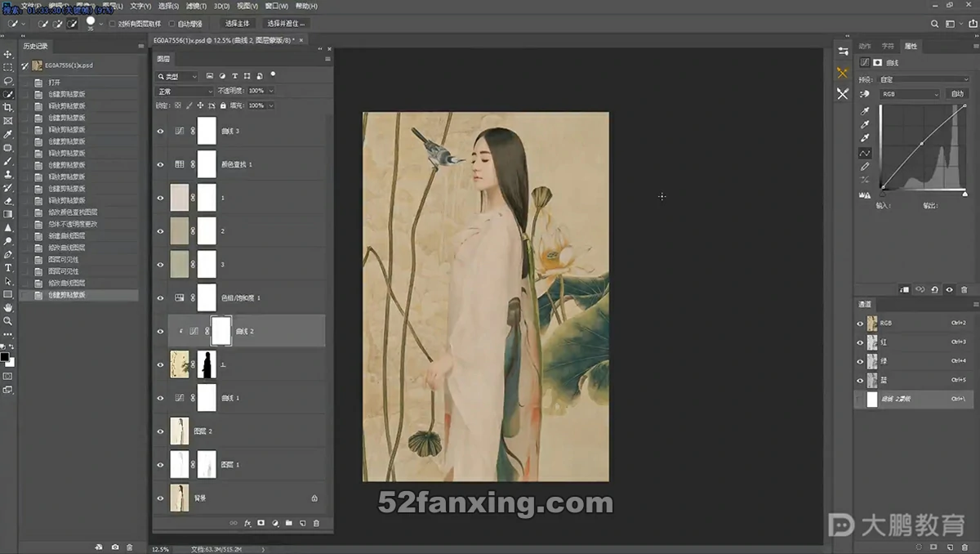Create a new layer group folder
The width and height of the screenshot is (980, 554).
(x=289, y=523)
